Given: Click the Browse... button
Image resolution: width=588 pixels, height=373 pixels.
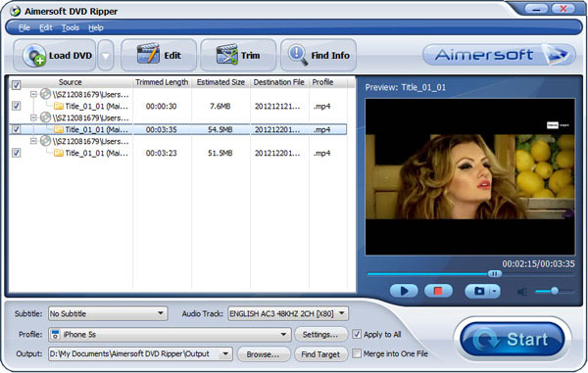Looking at the screenshot, I should [263, 354].
